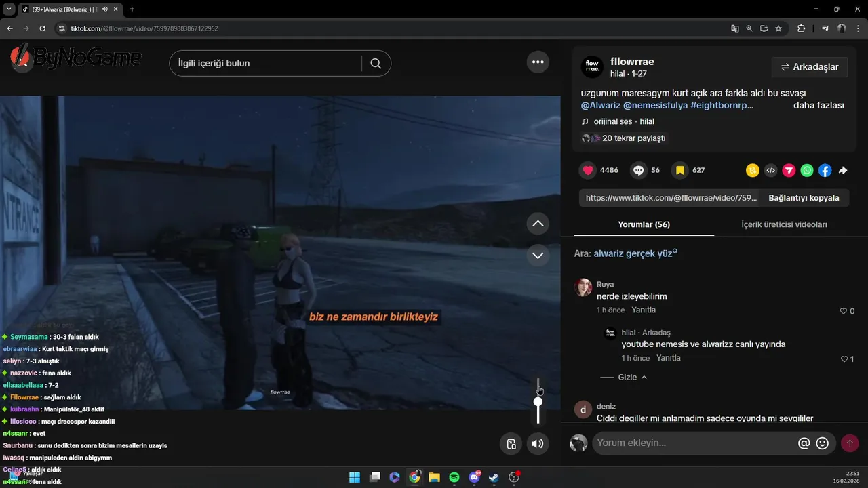The height and width of the screenshot is (488, 868).
Task: Open Steam from the taskbar
Action: [494, 477]
